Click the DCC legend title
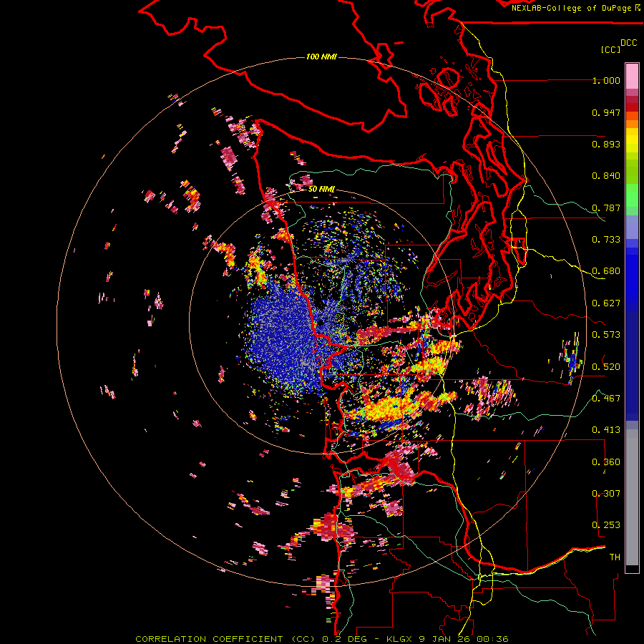This screenshot has height=644, width=644. click(x=628, y=43)
